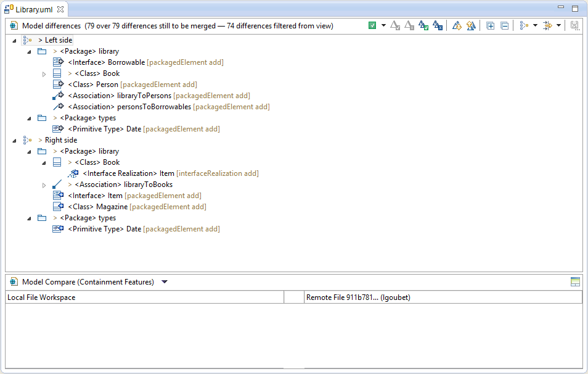588x374 pixels.
Task: Select Interface Borrowable tree entry
Action: coord(107,62)
